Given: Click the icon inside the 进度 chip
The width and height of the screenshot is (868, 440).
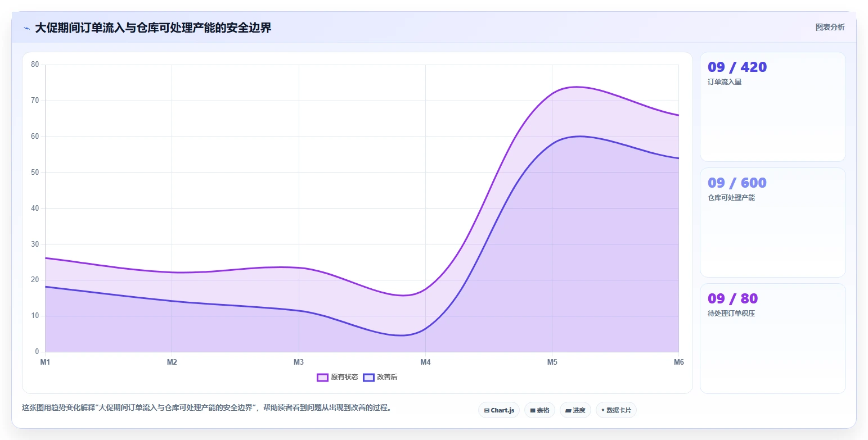Looking at the screenshot, I should (568, 411).
